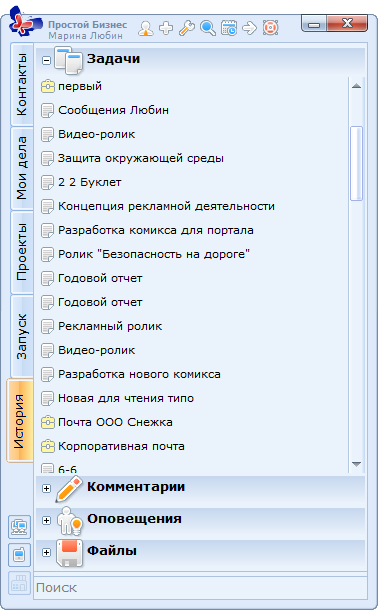Expand the Файлы section

tap(46, 552)
